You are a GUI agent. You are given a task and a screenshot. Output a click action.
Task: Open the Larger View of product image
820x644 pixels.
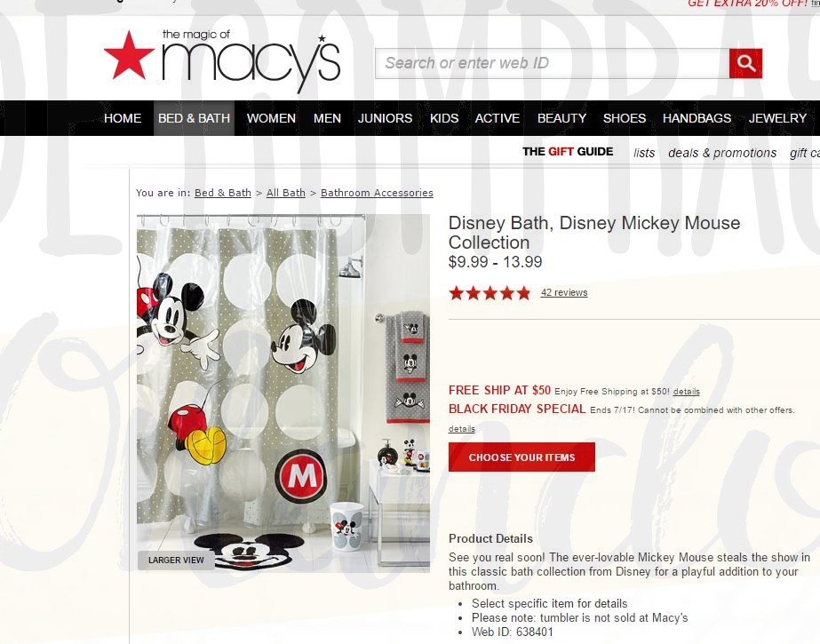tap(176, 560)
